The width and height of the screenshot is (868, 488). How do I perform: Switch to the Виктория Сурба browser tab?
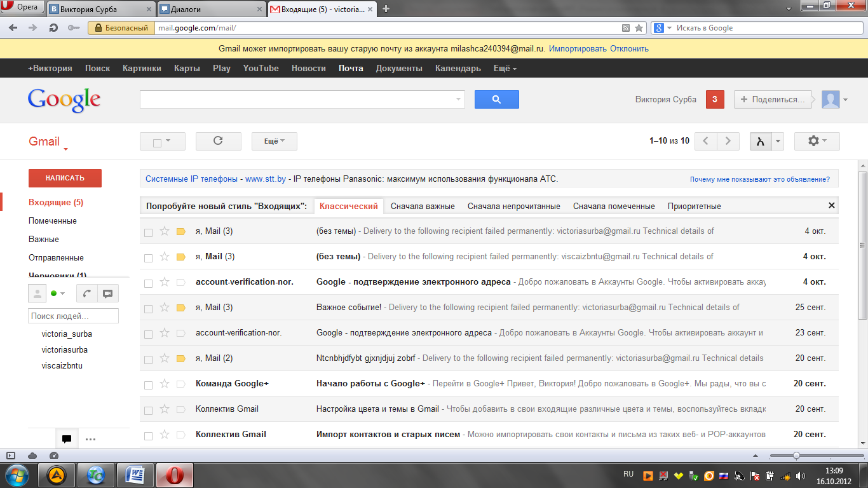100,9
